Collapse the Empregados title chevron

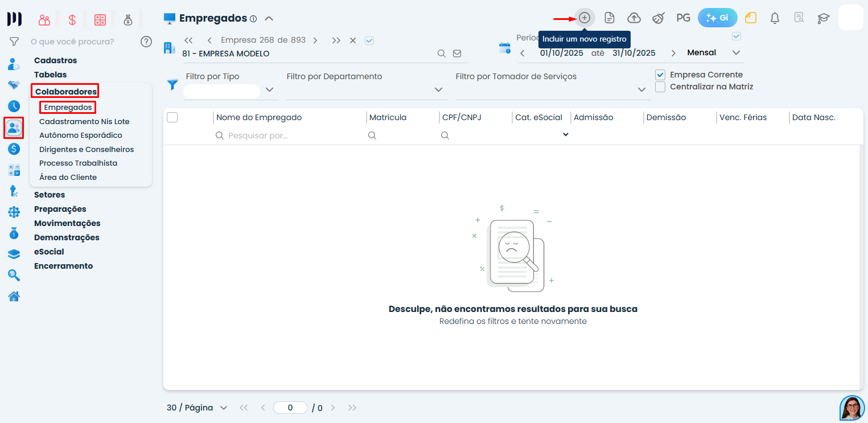pyautogui.click(x=269, y=18)
